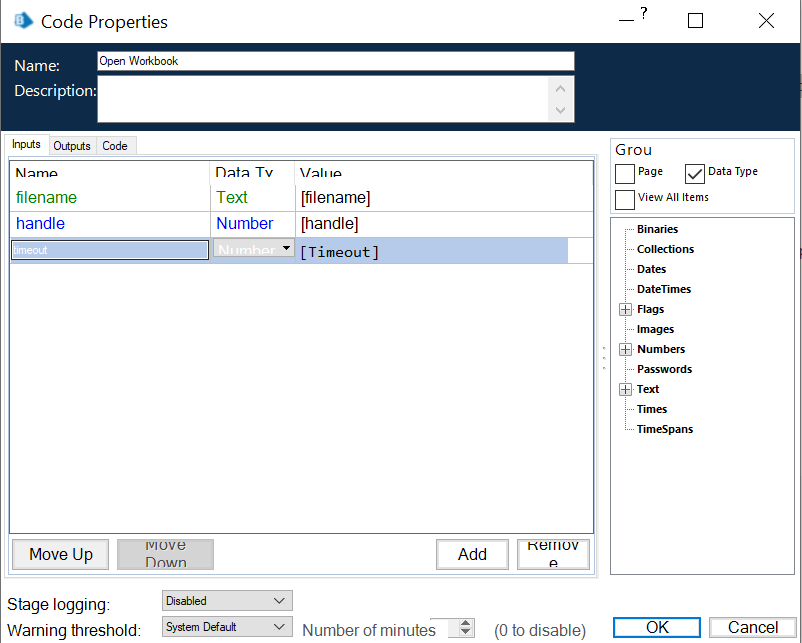Open the Warning threshold dropdown
Viewport: 802px width, 643px height.
(278, 627)
